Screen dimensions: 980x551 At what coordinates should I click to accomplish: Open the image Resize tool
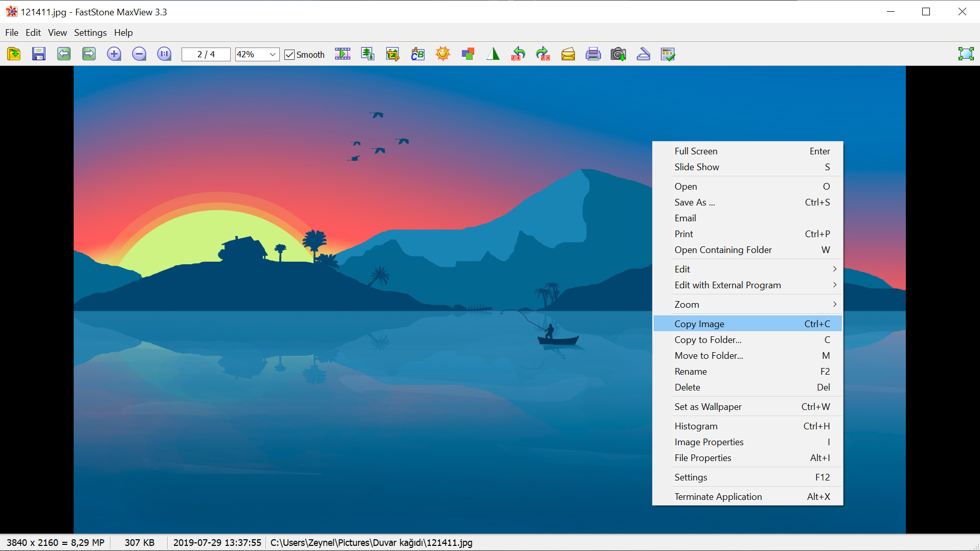[x=367, y=54]
